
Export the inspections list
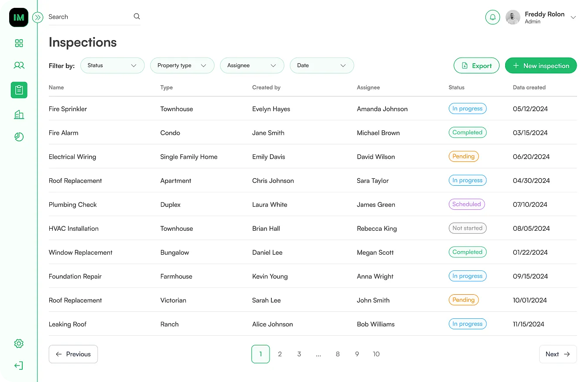(476, 65)
